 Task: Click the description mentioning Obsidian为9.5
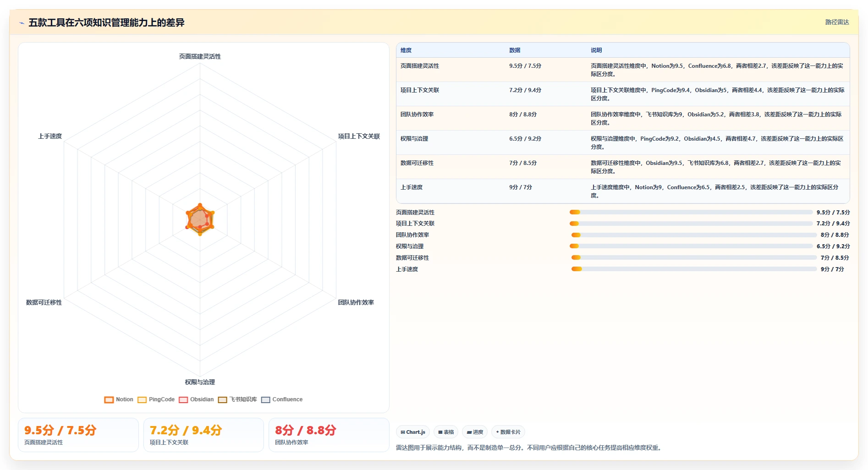click(716, 167)
